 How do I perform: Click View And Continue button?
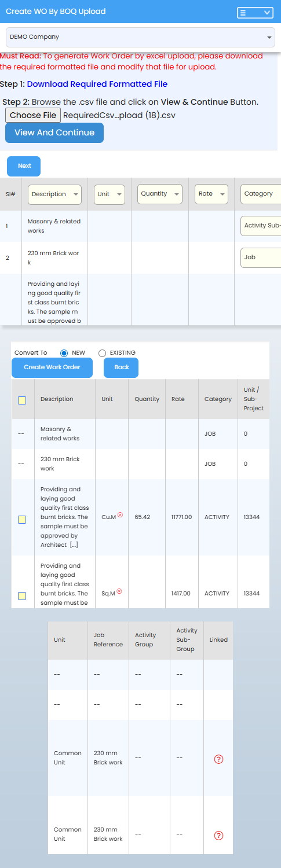pyautogui.click(x=54, y=133)
